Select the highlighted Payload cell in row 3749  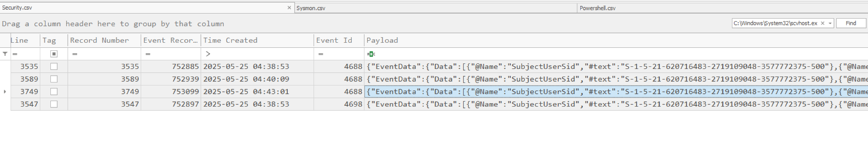click(616, 91)
